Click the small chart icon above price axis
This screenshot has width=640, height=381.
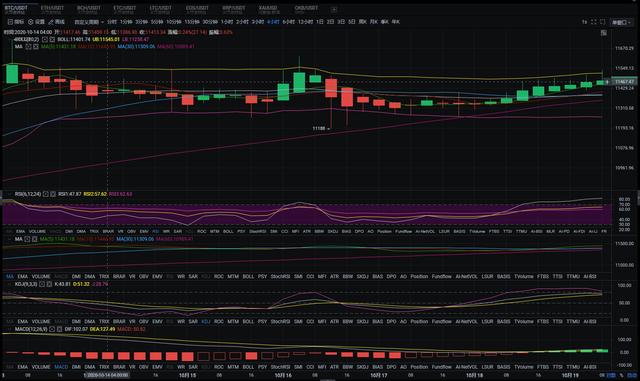pos(604,33)
